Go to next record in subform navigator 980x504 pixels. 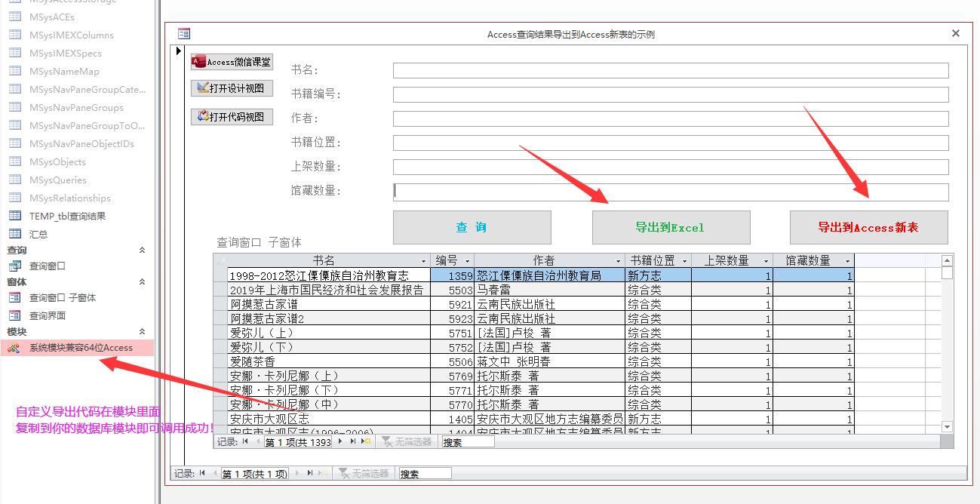click(340, 442)
